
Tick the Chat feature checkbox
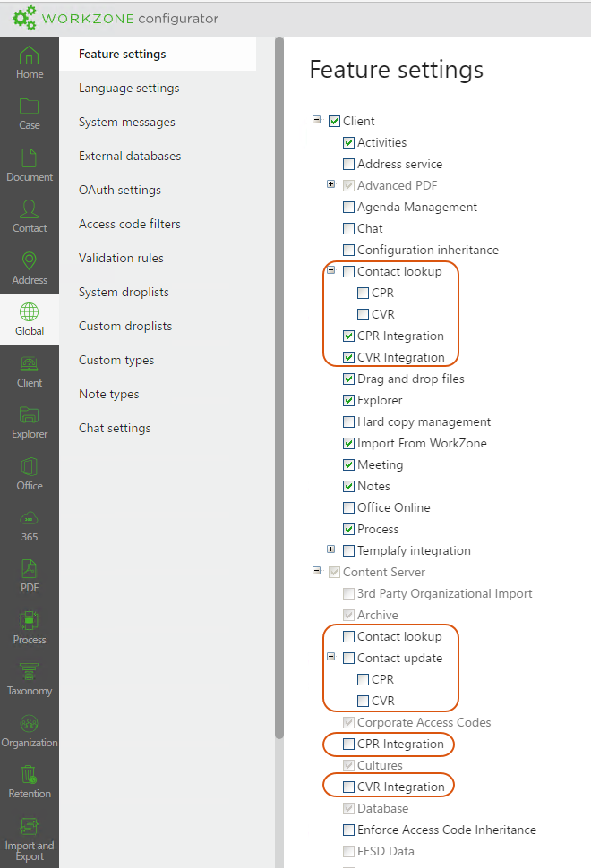(x=348, y=229)
